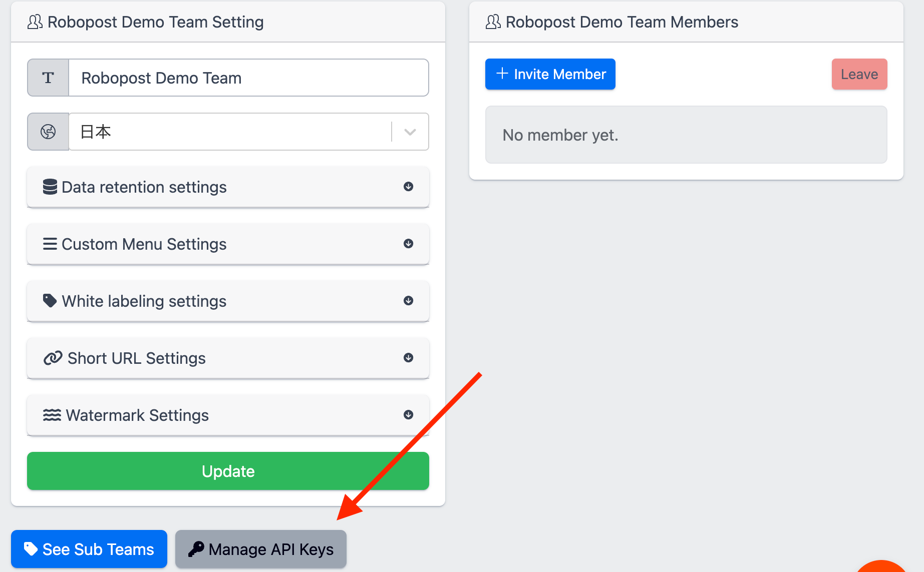924x572 pixels.
Task: Leave the team using the Leave button
Action: pos(859,74)
